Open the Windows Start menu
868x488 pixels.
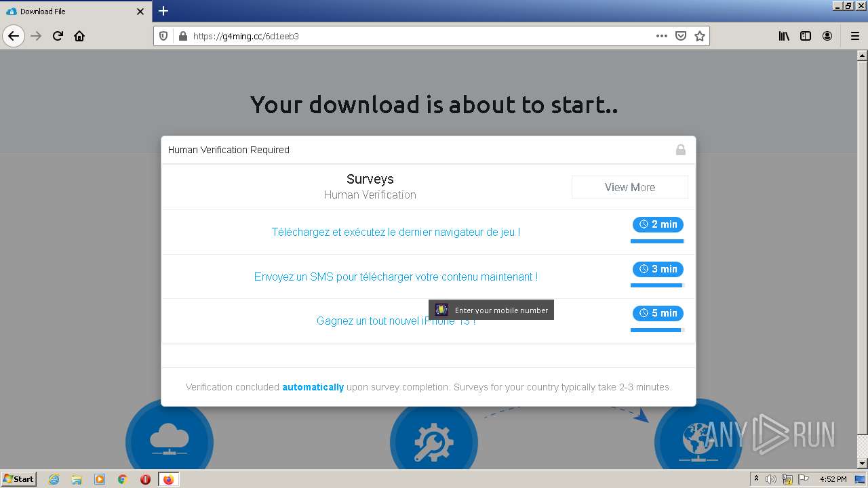[19, 479]
